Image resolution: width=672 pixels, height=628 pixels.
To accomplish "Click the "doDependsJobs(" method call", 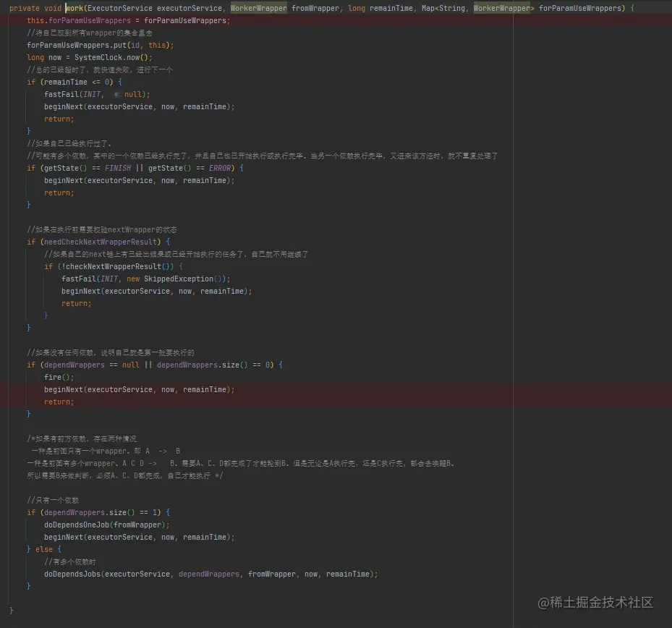I will [74, 574].
